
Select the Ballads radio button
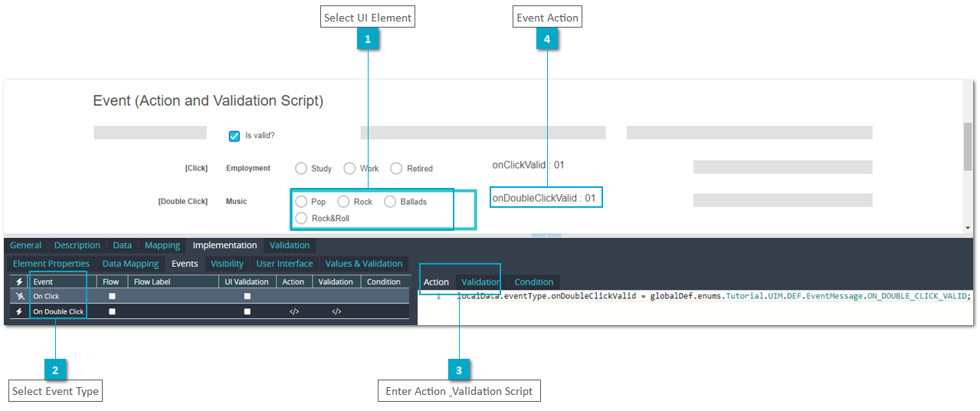tap(390, 202)
